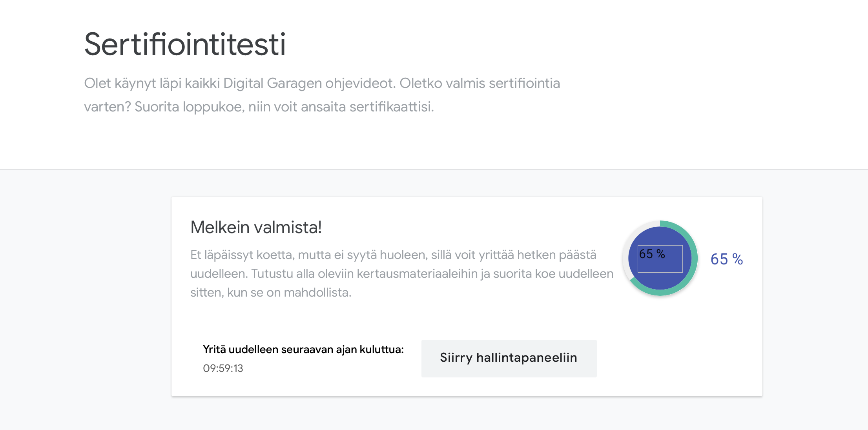Click the "Siirry hallintapaneeliin" button
868x430 pixels.
pos(509,358)
